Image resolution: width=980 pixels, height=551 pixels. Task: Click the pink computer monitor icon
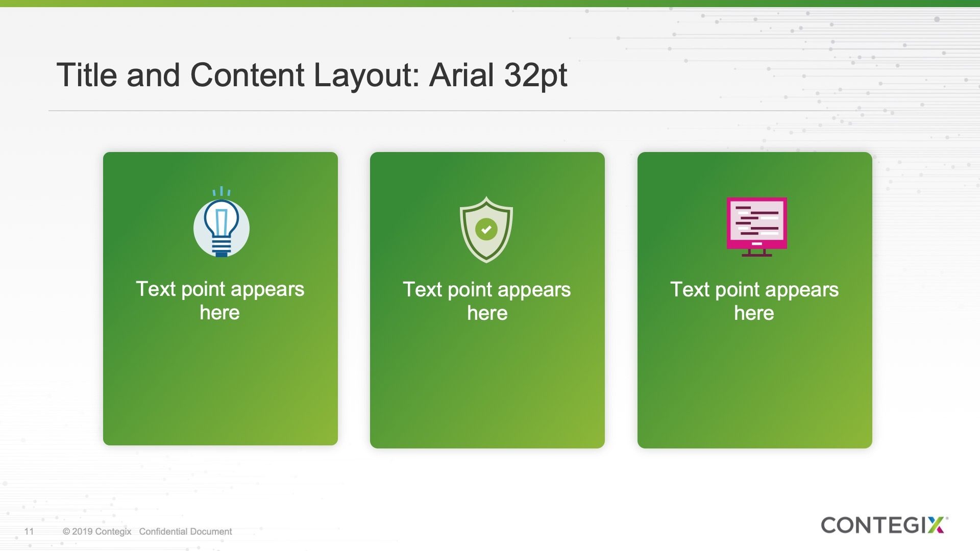[x=757, y=227]
